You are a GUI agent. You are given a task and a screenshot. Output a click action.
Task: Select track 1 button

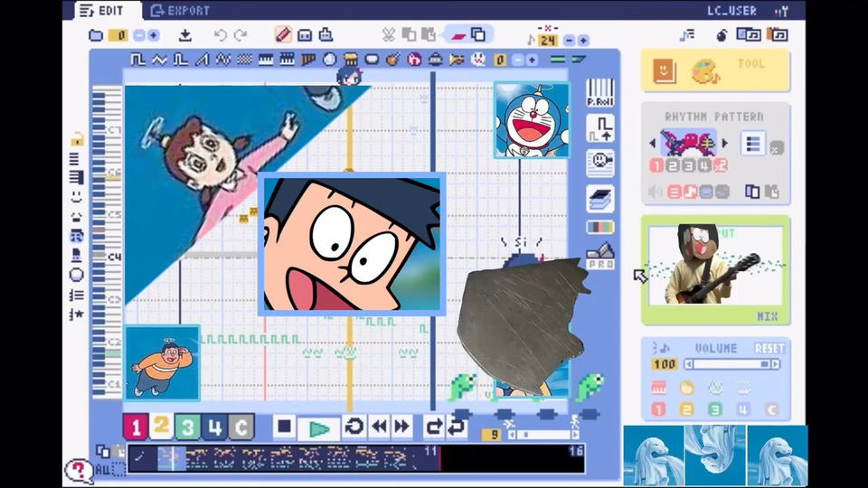click(135, 427)
